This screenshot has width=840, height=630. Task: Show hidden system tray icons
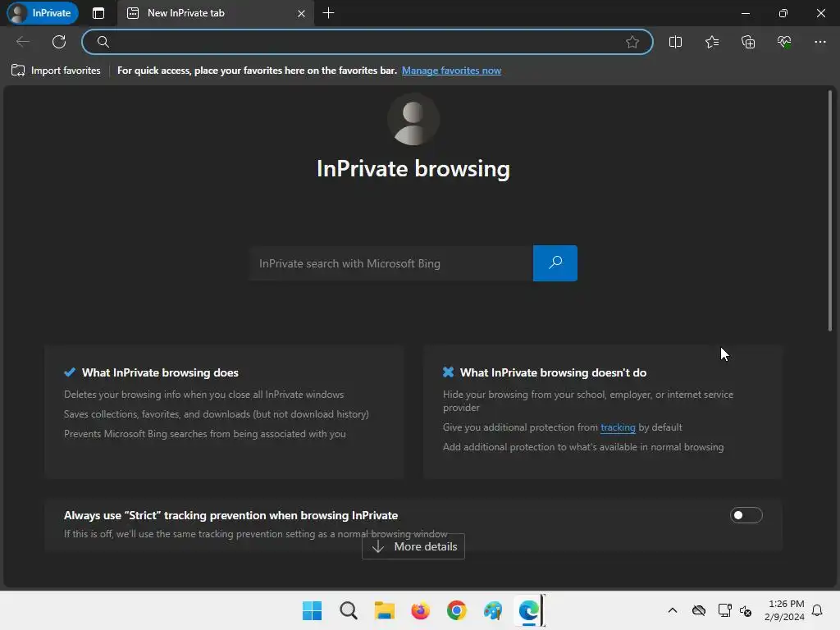(673, 610)
